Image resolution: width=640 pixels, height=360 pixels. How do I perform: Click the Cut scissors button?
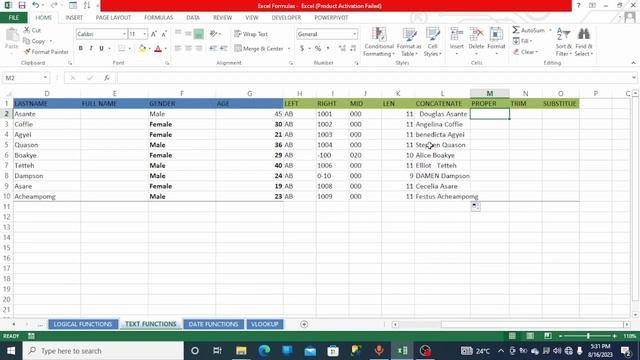32,30
